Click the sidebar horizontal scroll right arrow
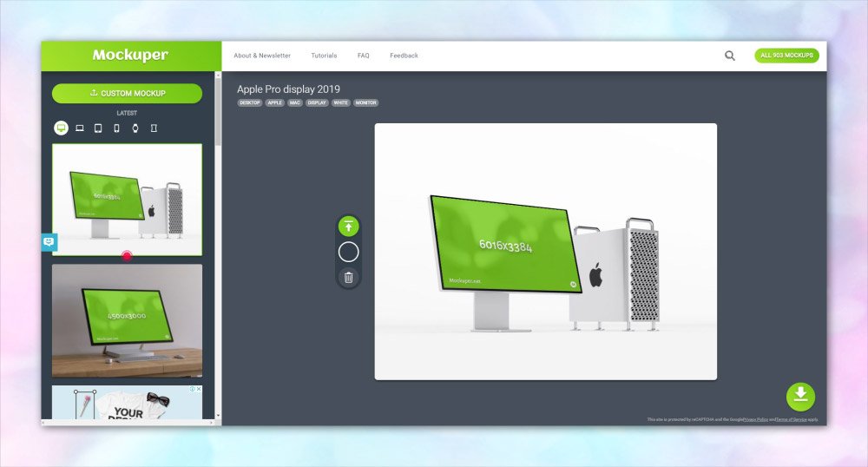 click(x=211, y=422)
